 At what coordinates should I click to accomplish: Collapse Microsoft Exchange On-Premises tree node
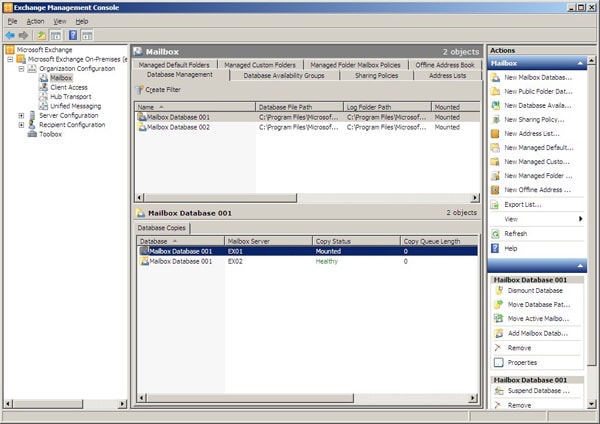[10, 59]
